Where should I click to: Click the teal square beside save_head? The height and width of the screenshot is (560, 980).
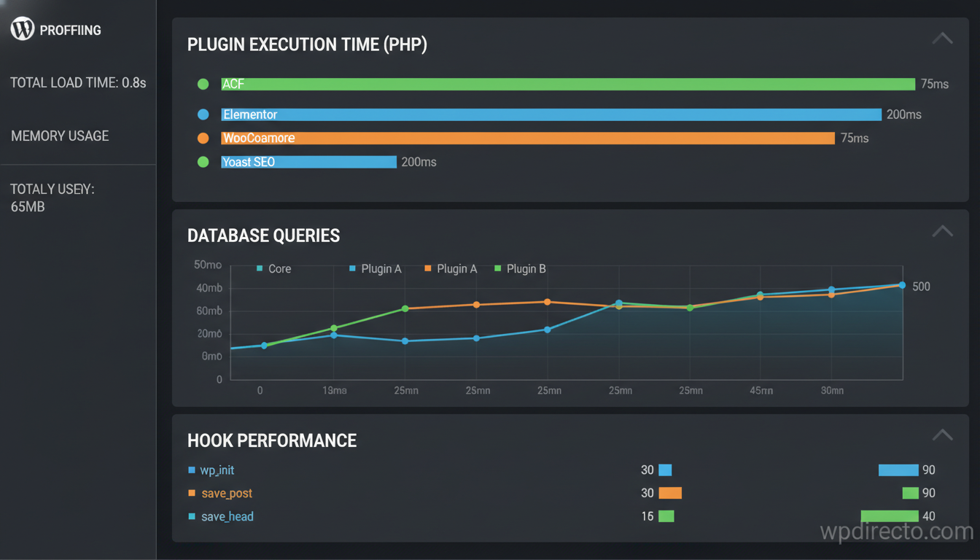(x=192, y=516)
